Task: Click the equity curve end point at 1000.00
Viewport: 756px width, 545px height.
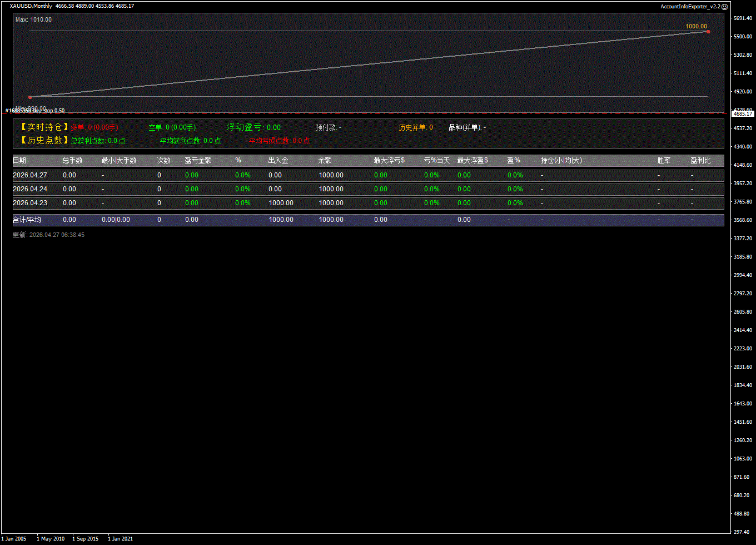Action: pos(708,32)
